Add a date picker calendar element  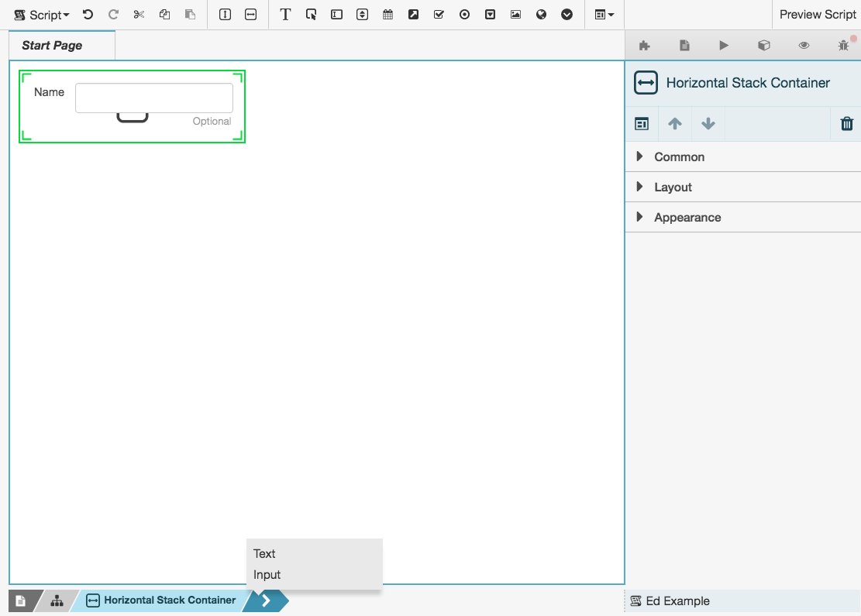click(x=387, y=15)
